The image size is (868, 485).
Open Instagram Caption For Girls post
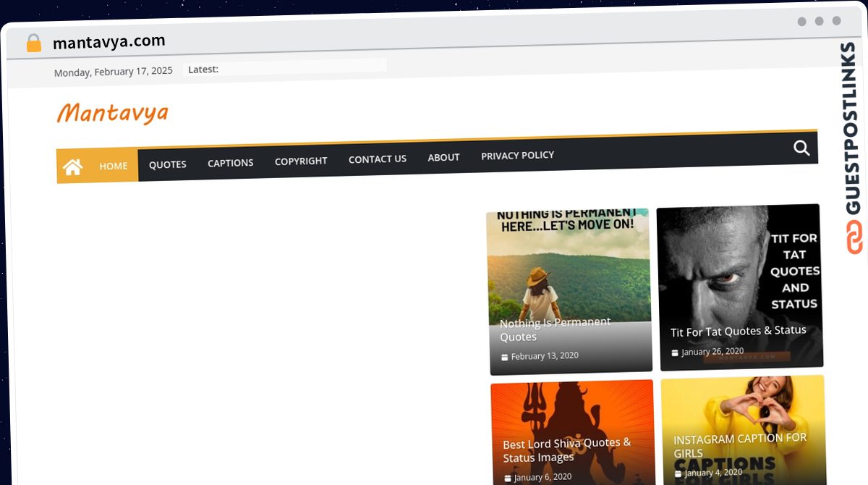pyautogui.click(x=740, y=446)
